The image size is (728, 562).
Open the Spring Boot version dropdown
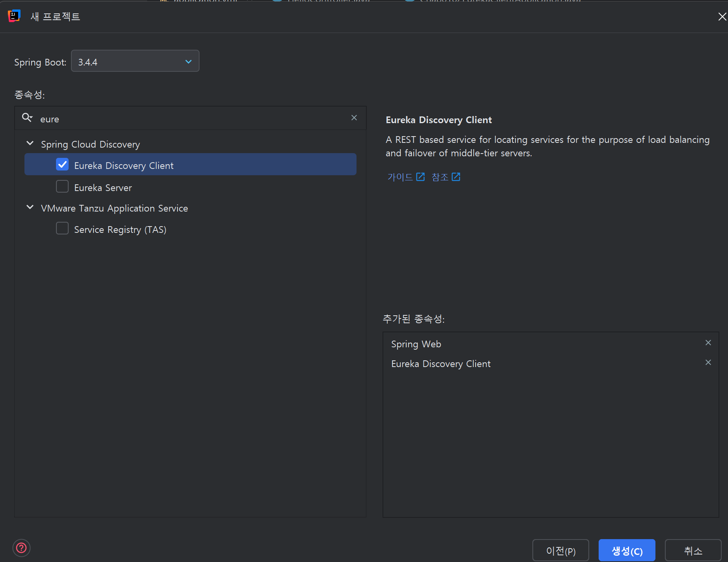point(135,61)
